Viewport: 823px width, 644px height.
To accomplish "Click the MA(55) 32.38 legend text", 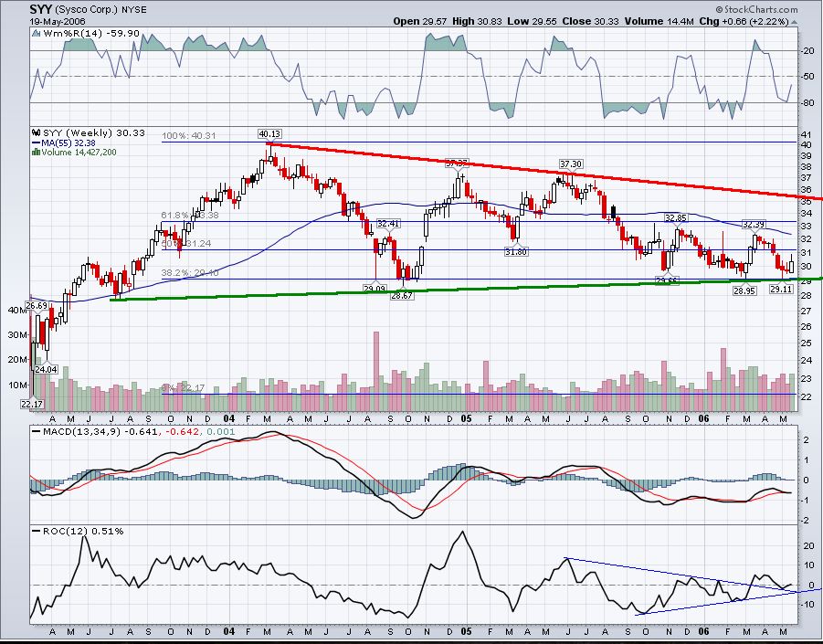I will tap(69, 143).
